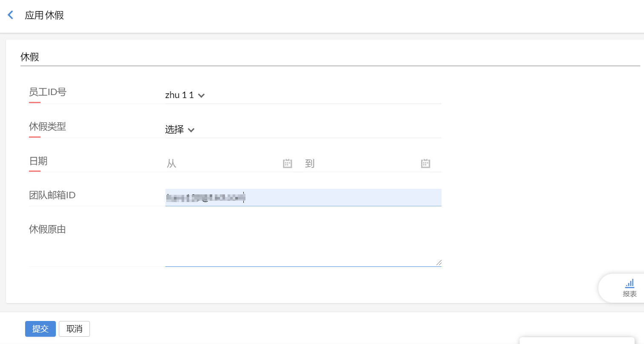Image resolution: width=644 pixels, height=344 pixels.
Task: Open the 到 end date calendar icon
Action: click(425, 164)
